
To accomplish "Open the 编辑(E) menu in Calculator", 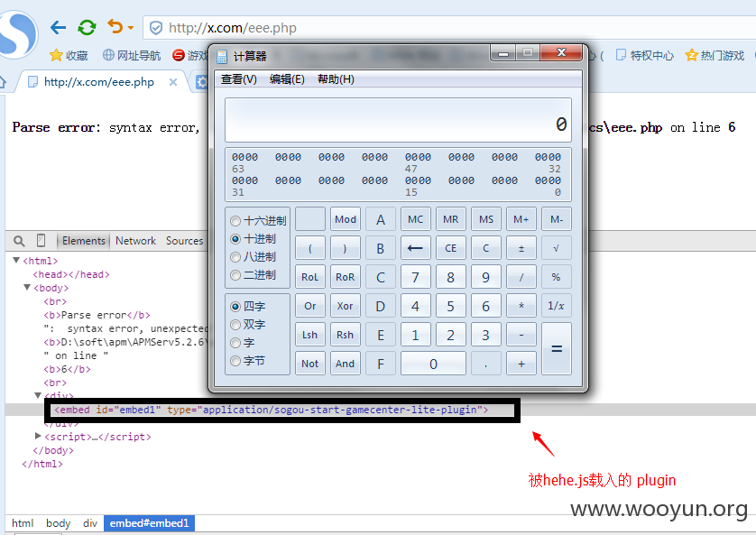I will pyautogui.click(x=287, y=79).
